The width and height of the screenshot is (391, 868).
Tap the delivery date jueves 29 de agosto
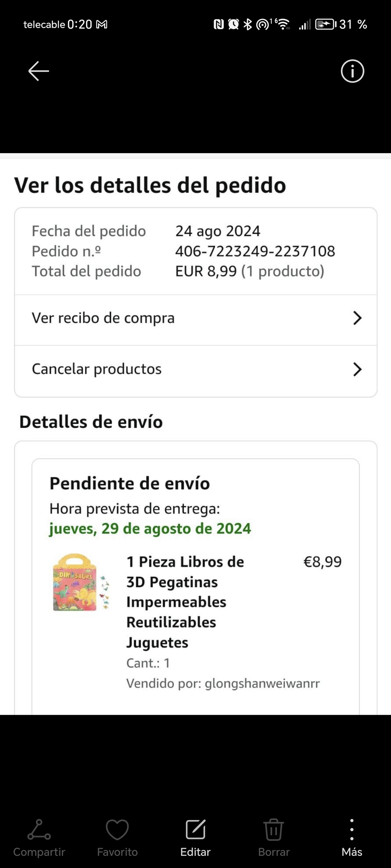click(150, 529)
